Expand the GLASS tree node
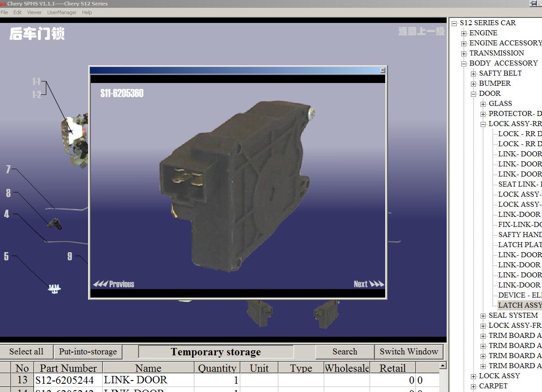Image resolution: width=542 pixels, height=392 pixels. (483, 104)
